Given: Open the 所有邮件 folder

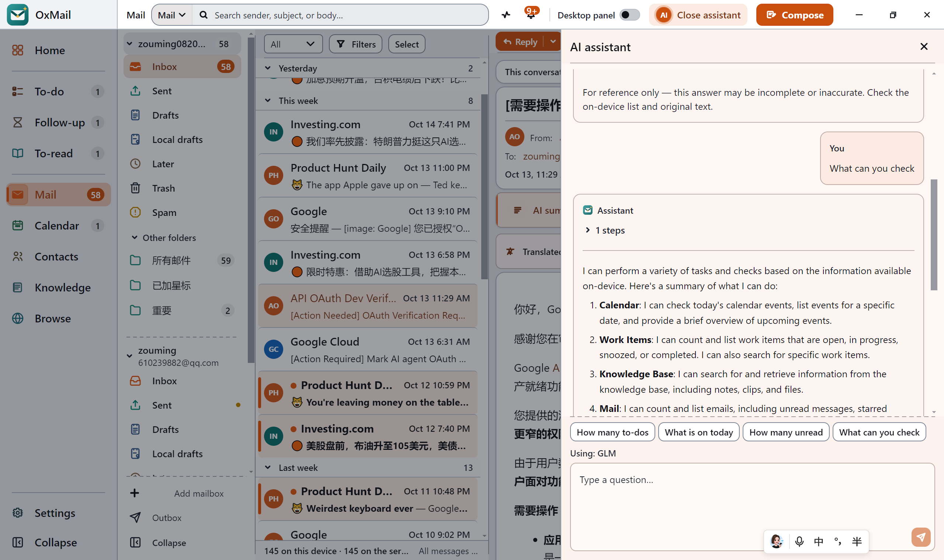Looking at the screenshot, I should point(182,260).
